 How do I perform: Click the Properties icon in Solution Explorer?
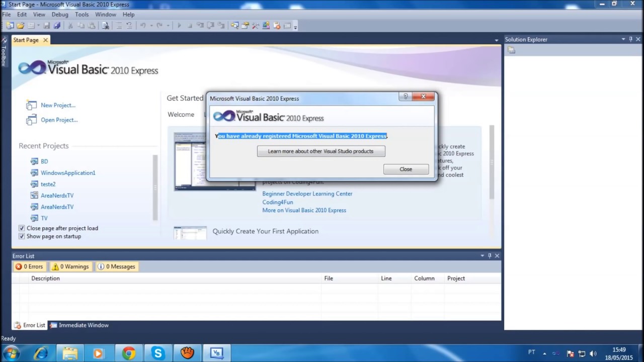(x=511, y=50)
